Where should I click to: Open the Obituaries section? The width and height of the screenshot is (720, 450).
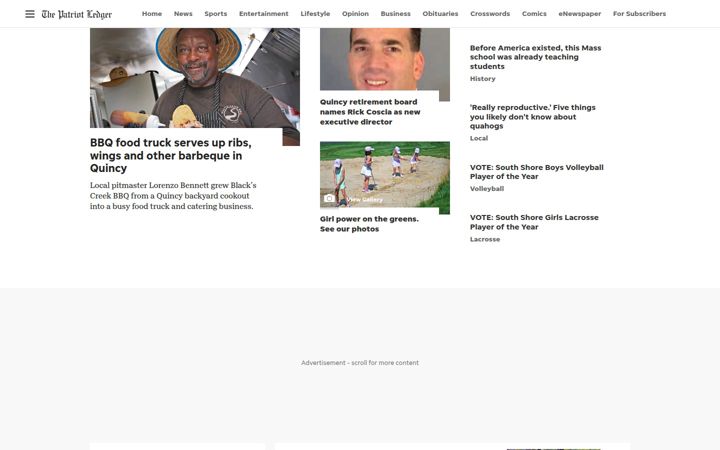[x=440, y=14]
